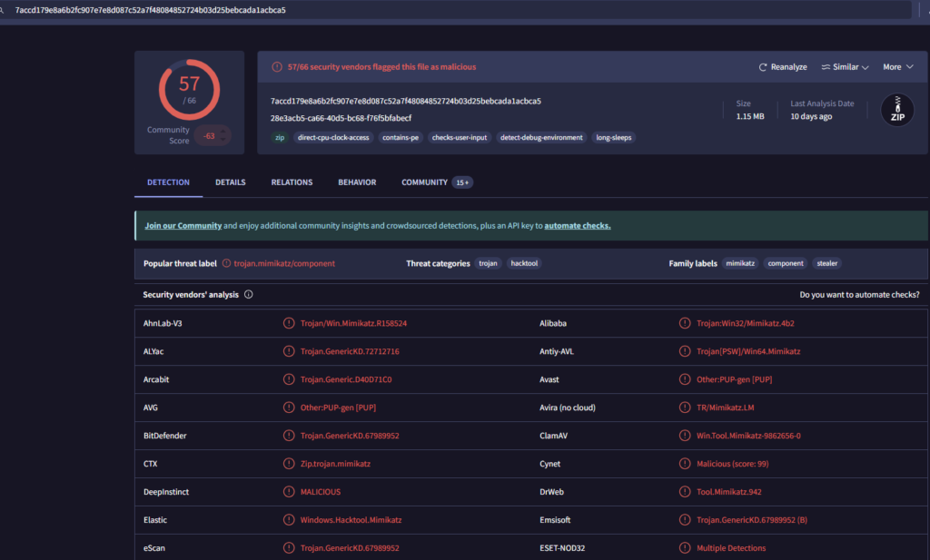
Task: Click the Cynet result 'Malicious (score: 99)'
Action: [x=733, y=464]
